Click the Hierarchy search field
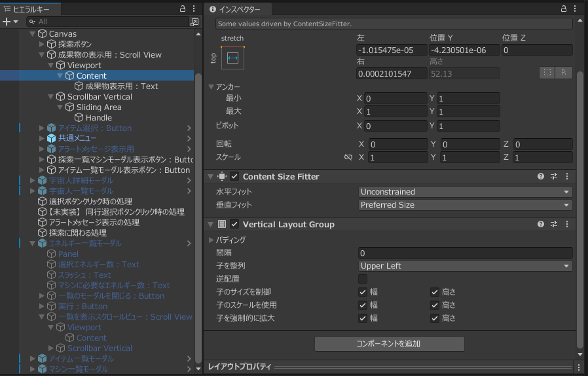The image size is (588, 376). click(x=109, y=22)
